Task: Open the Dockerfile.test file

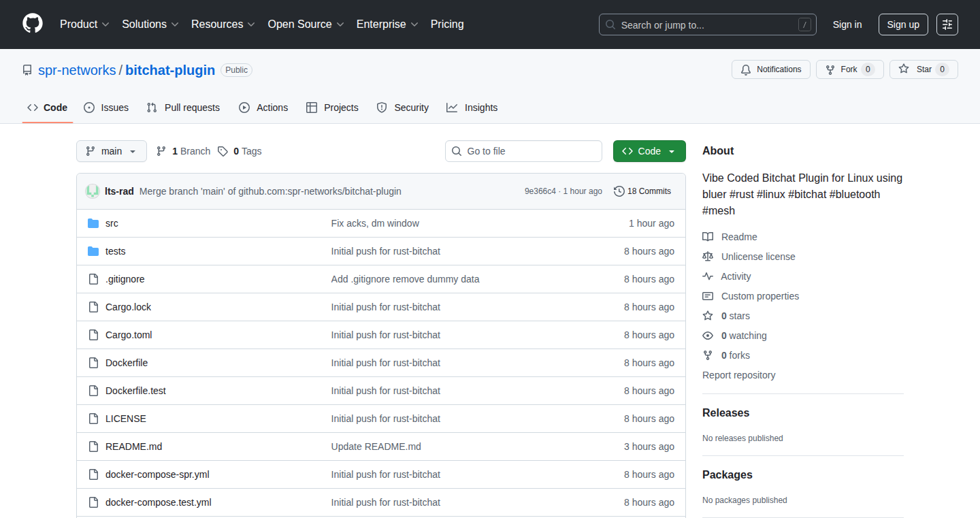Action: click(135, 391)
